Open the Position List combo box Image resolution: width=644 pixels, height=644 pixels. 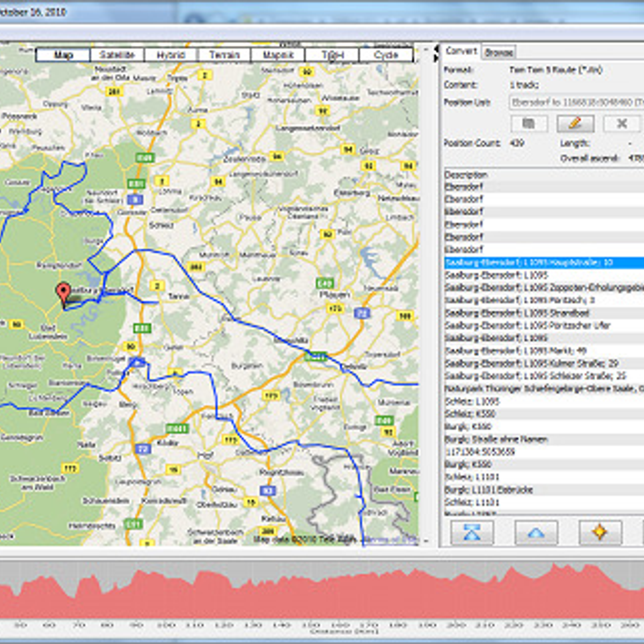(x=575, y=102)
